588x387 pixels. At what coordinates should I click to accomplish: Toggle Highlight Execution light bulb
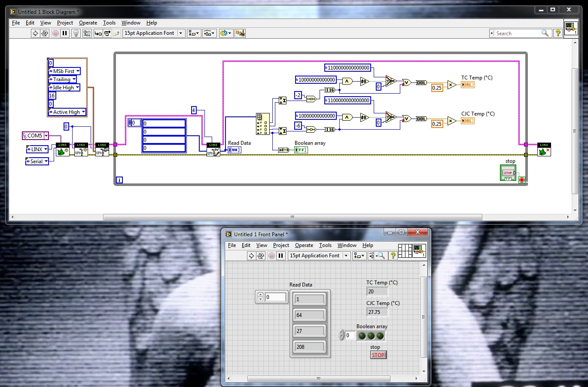(x=76, y=33)
